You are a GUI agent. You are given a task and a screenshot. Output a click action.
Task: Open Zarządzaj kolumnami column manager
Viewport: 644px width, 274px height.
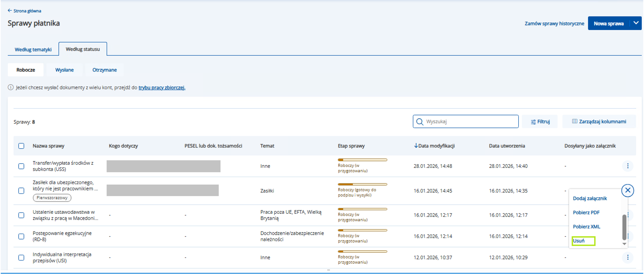599,122
